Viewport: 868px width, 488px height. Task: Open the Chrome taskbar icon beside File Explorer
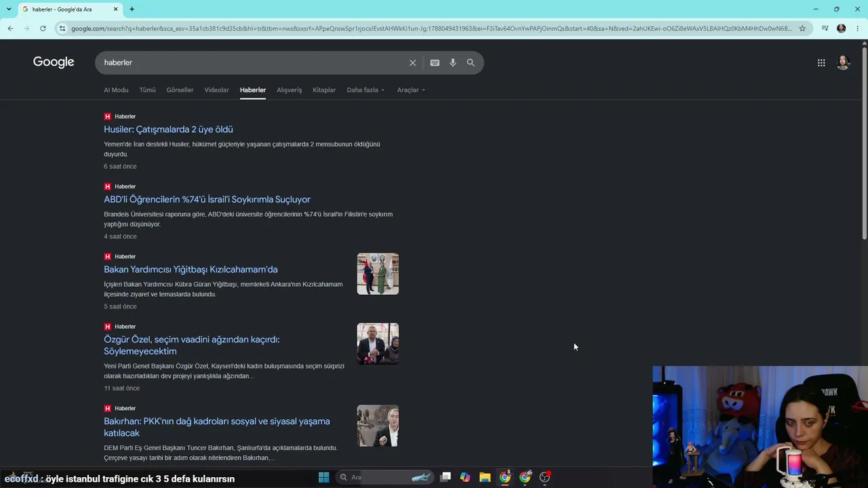pyautogui.click(x=505, y=477)
